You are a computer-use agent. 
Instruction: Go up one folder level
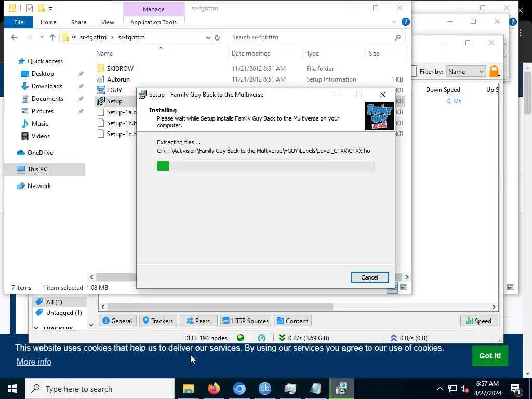(x=52, y=37)
